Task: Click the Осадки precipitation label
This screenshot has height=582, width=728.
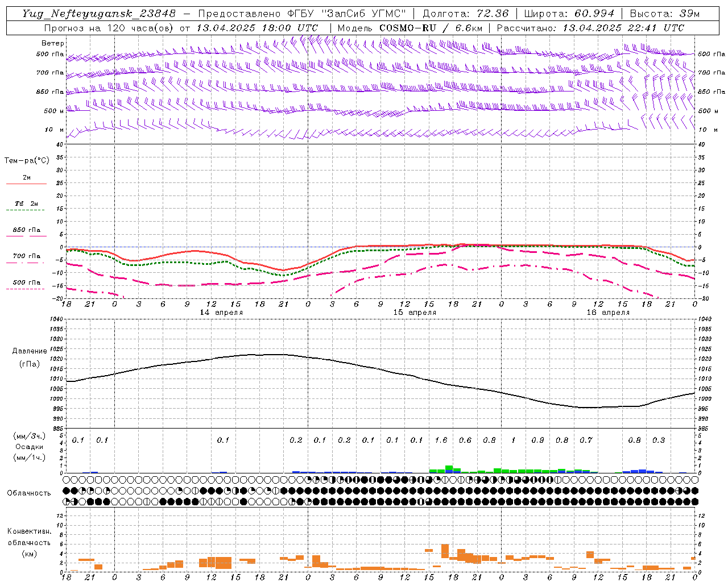Action: click(30, 447)
